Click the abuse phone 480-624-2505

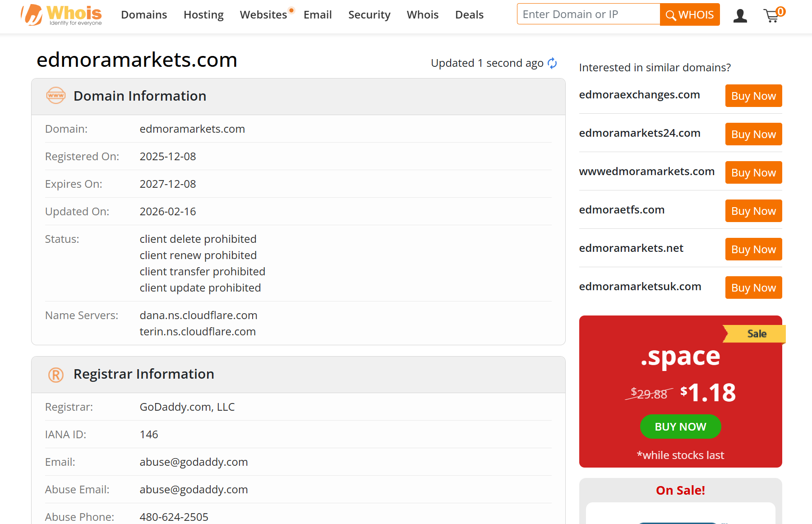click(x=174, y=517)
